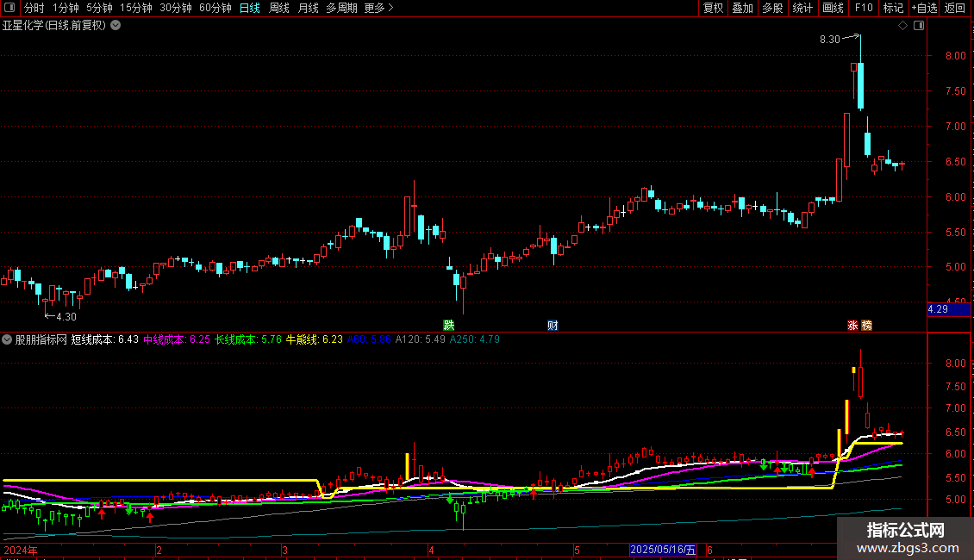Click the month 5 marker on date axis

coord(577,550)
